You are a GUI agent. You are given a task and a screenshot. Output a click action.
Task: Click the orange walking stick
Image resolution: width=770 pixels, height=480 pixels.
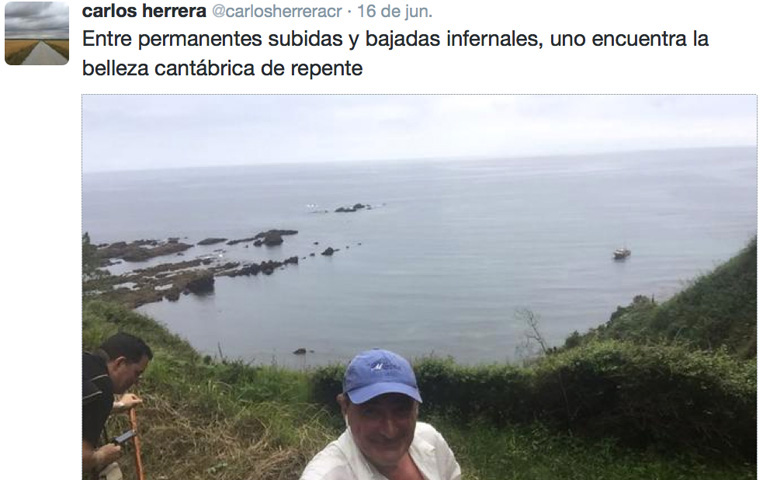137,442
